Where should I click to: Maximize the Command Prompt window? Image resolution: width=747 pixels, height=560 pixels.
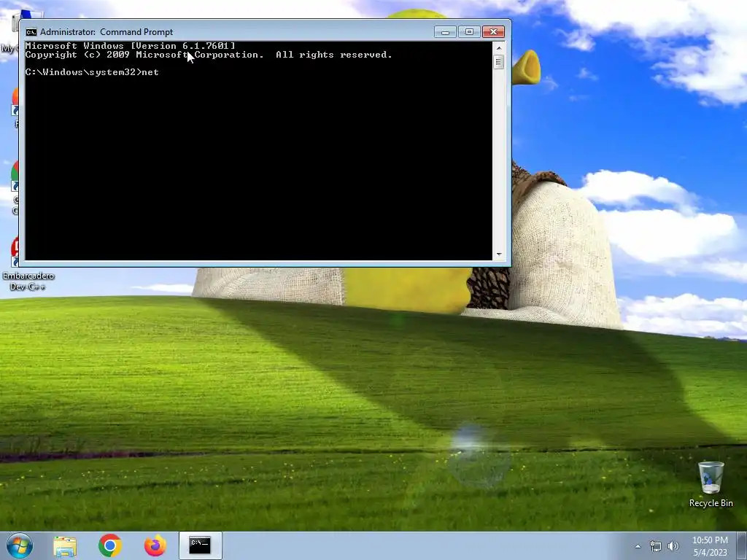[469, 32]
